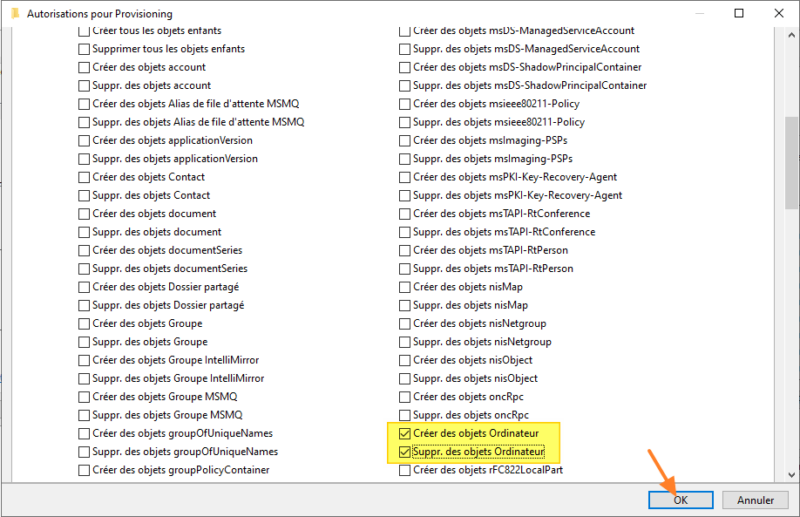Check Créer des objets msPKI-Key-Recovery-Agent
Viewport: 800px width, 517px height.
point(405,178)
